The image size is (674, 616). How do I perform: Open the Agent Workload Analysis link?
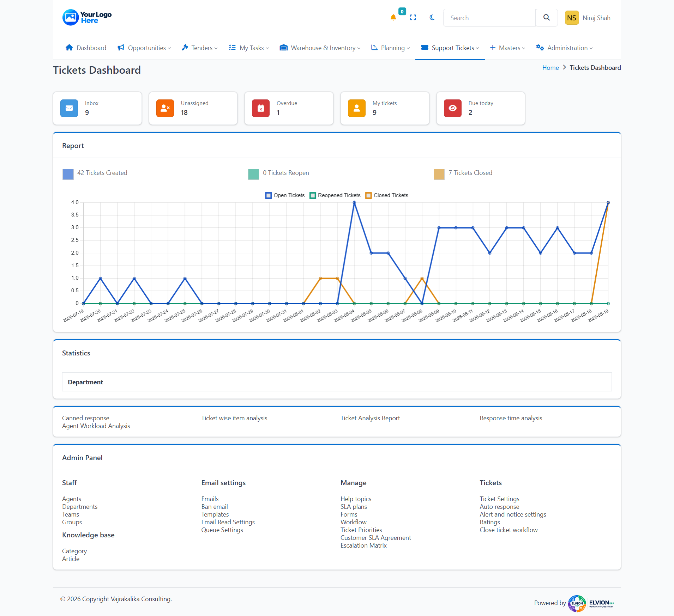[96, 426]
